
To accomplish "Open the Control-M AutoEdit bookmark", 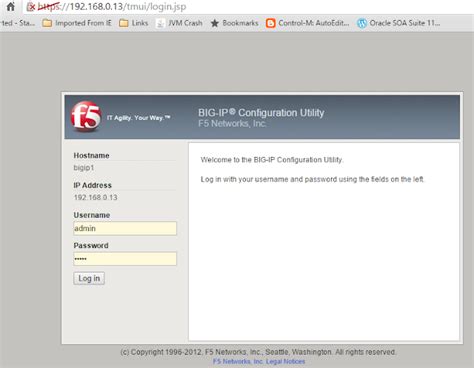I will 308,23.
